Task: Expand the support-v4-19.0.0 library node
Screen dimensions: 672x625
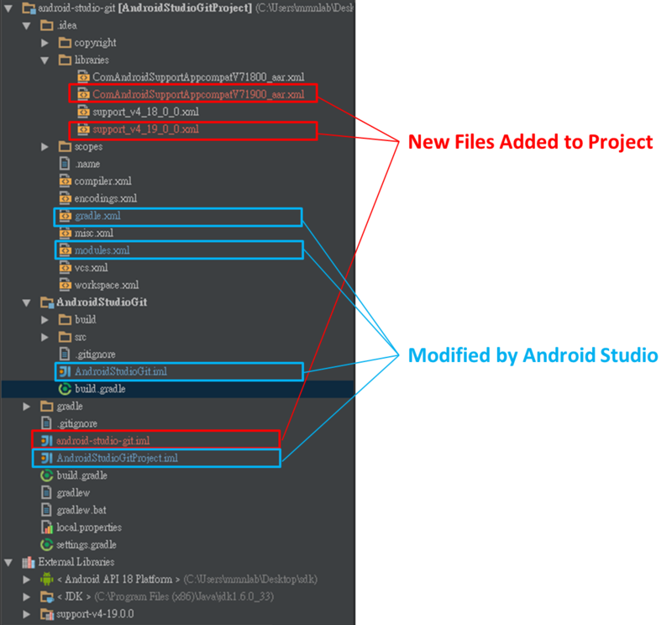Action: (x=27, y=614)
